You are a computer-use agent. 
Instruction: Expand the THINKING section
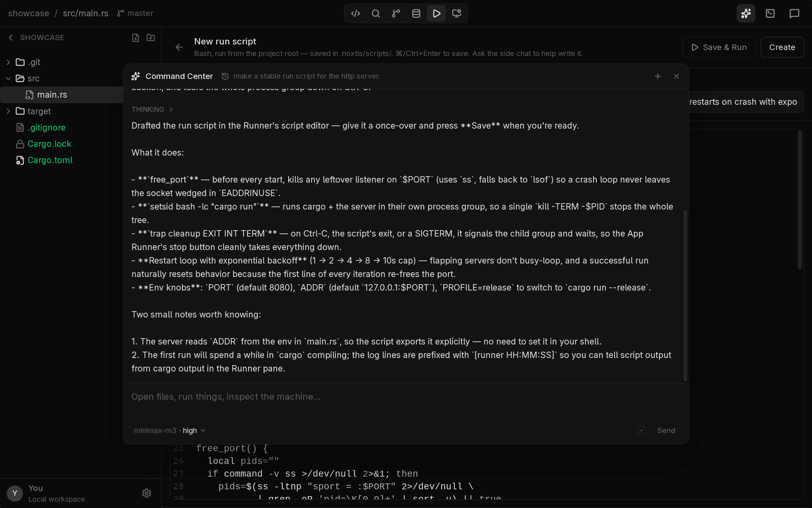[152, 110]
